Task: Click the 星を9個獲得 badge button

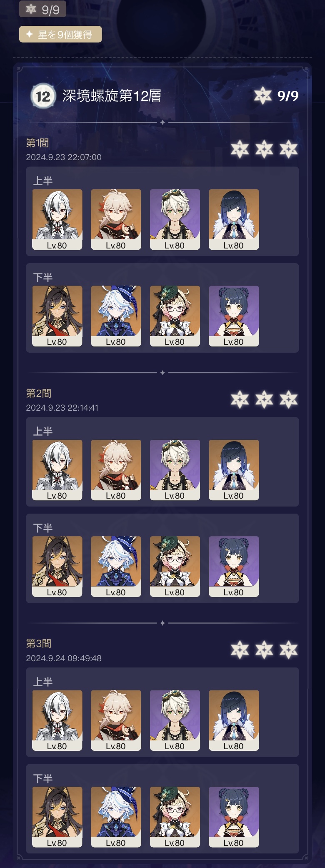Action: [60, 34]
